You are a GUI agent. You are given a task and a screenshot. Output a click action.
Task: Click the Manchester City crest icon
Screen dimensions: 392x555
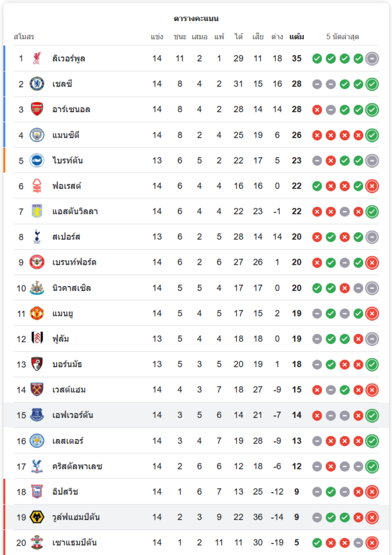pyautogui.click(x=37, y=135)
